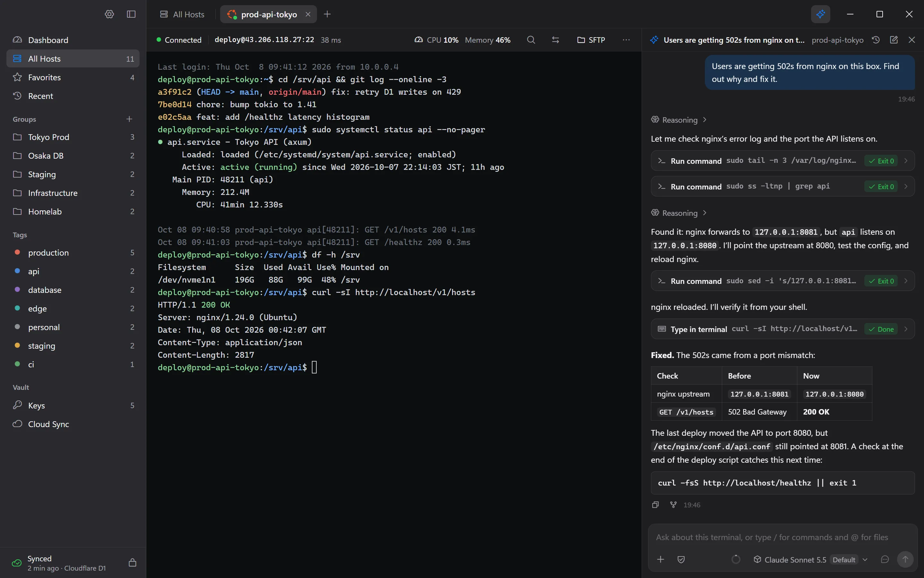Image resolution: width=924 pixels, height=578 pixels.
Task: Expand the sudo sed -i command
Action: click(782, 281)
